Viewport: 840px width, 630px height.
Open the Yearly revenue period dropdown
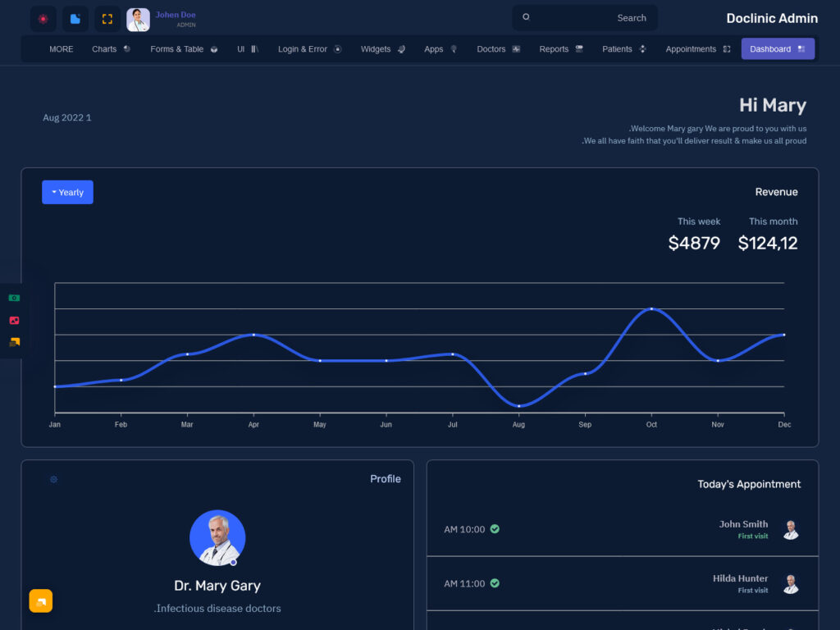(67, 192)
